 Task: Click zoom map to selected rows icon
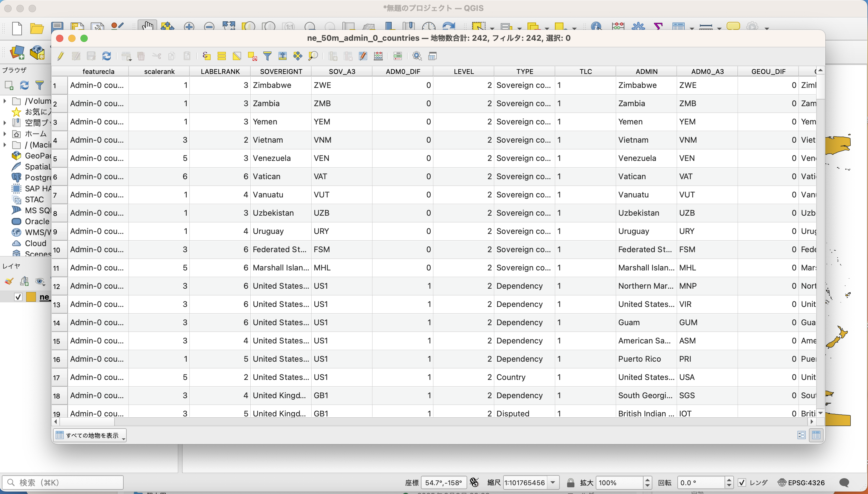313,56
